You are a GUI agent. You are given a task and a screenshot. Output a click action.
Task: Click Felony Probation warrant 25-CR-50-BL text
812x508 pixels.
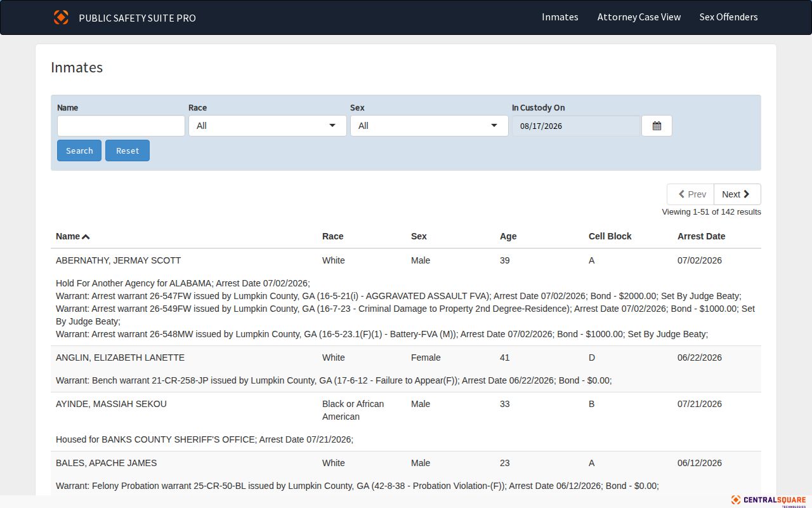tap(357, 486)
